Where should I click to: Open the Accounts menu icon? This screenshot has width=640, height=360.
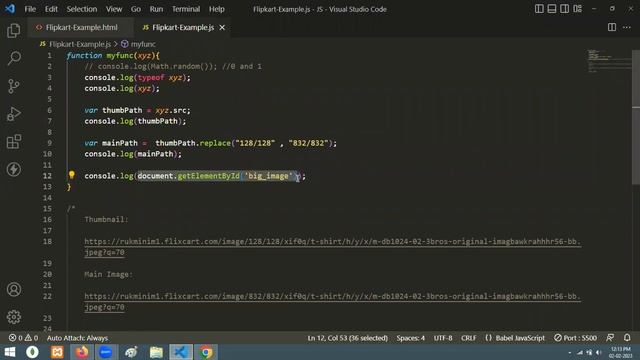[x=13, y=289]
